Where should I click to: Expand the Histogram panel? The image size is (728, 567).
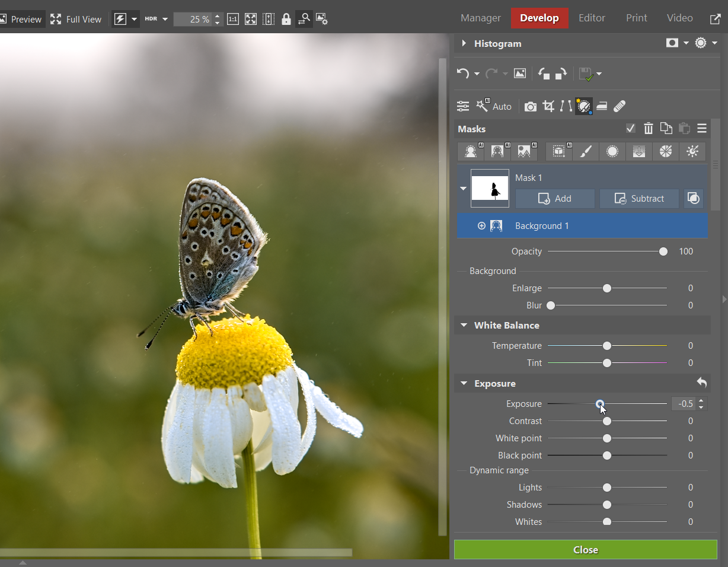[464, 43]
